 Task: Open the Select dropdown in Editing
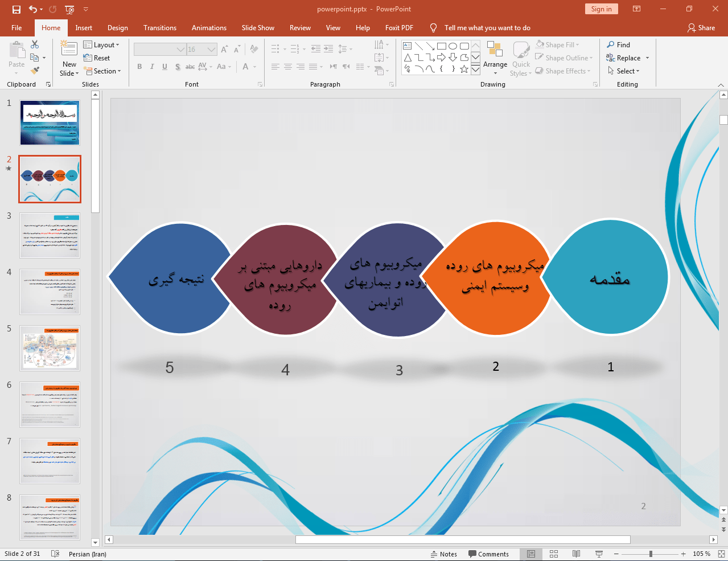coord(624,71)
